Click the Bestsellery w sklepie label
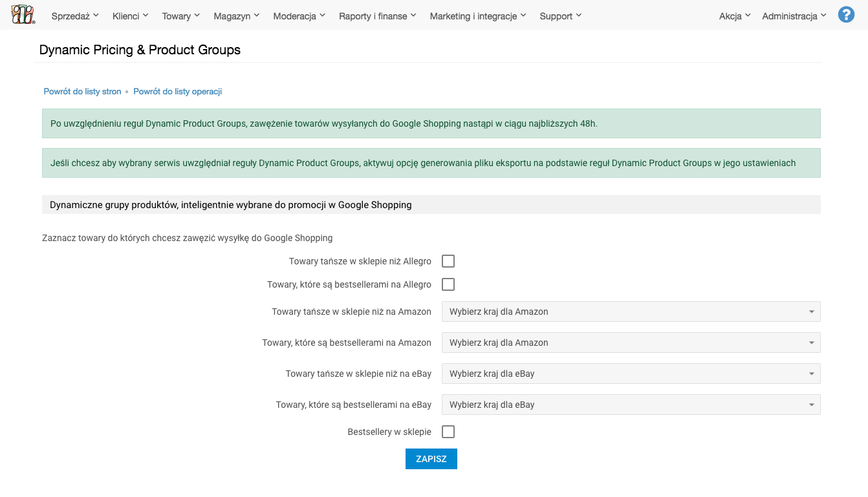Screen dimensions: 868x497 (x=389, y=432)
